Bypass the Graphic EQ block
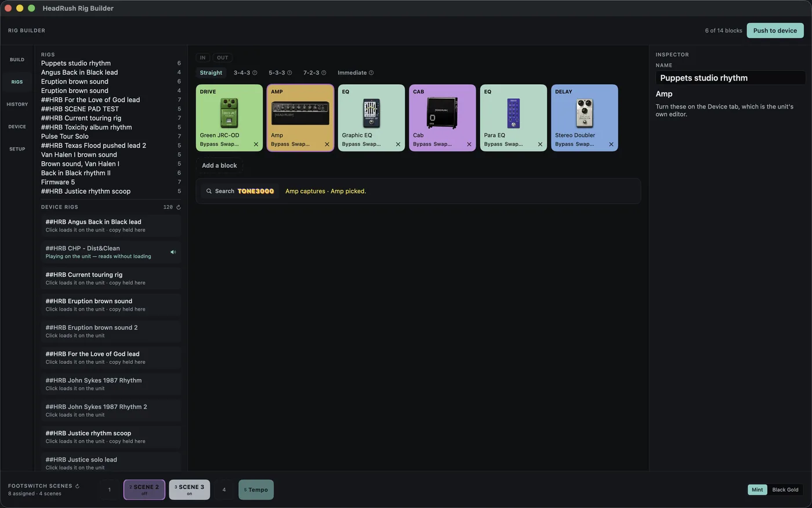This screenshot has height=508, width=812. tap(351, 145)
